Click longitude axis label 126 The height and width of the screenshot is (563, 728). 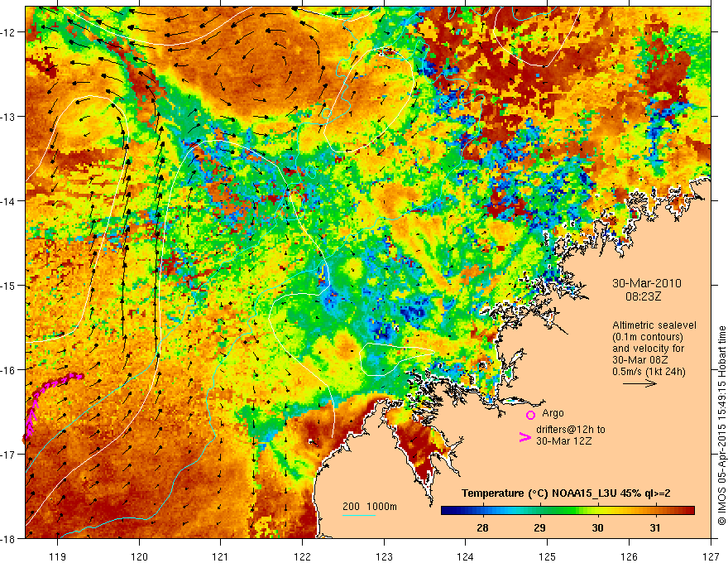click(629, 556)
